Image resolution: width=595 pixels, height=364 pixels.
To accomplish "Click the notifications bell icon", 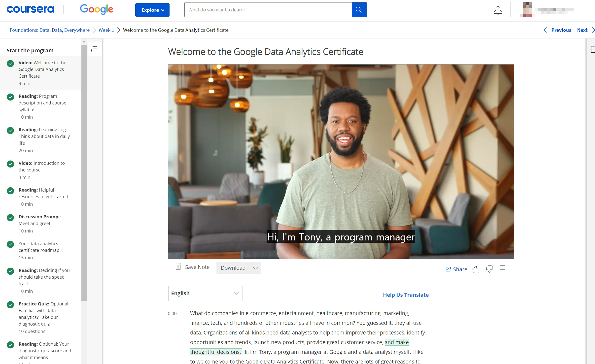I will [498, 10].
